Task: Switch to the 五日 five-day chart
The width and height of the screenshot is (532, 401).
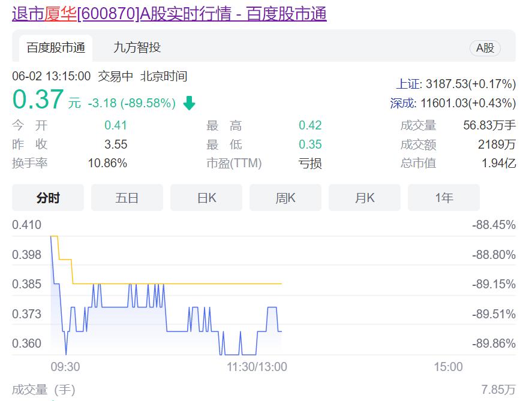Action: click(127, 197)
